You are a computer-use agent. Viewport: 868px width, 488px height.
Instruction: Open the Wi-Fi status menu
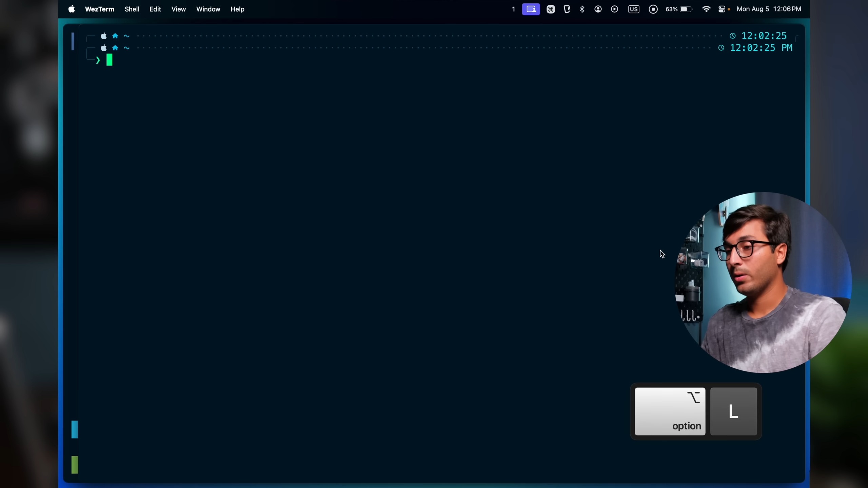706,9
